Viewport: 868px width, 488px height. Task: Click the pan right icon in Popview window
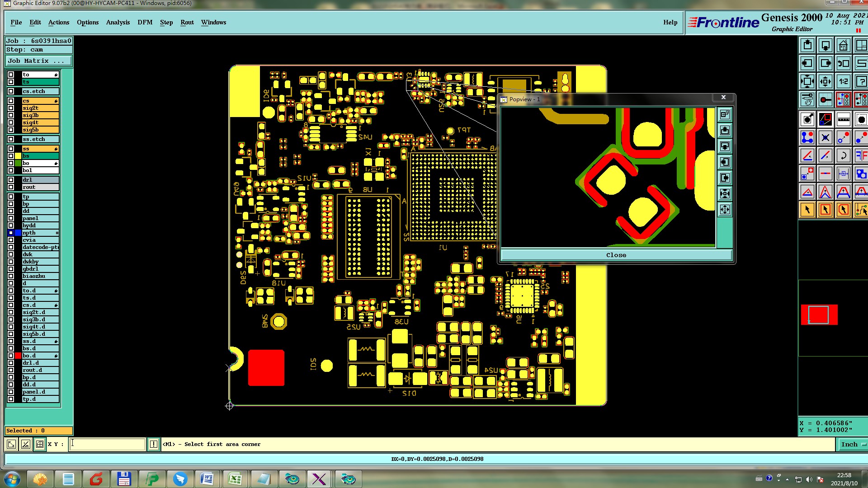725,178
